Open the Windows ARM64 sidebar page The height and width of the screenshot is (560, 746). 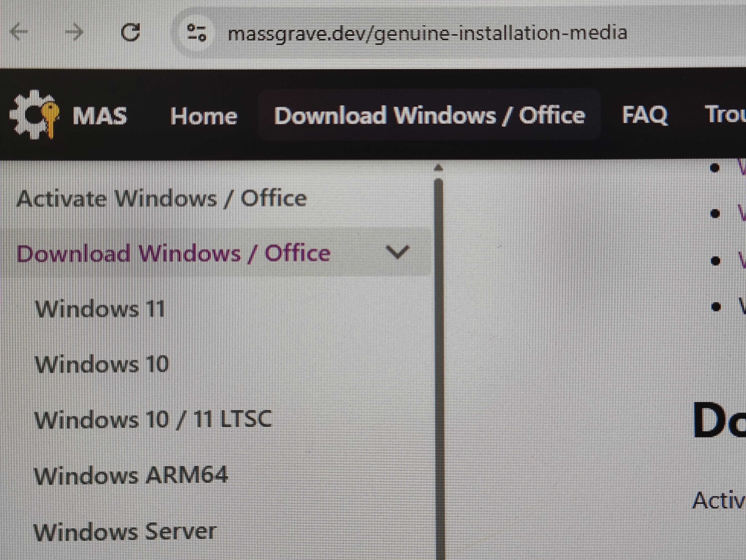[131, 475]
